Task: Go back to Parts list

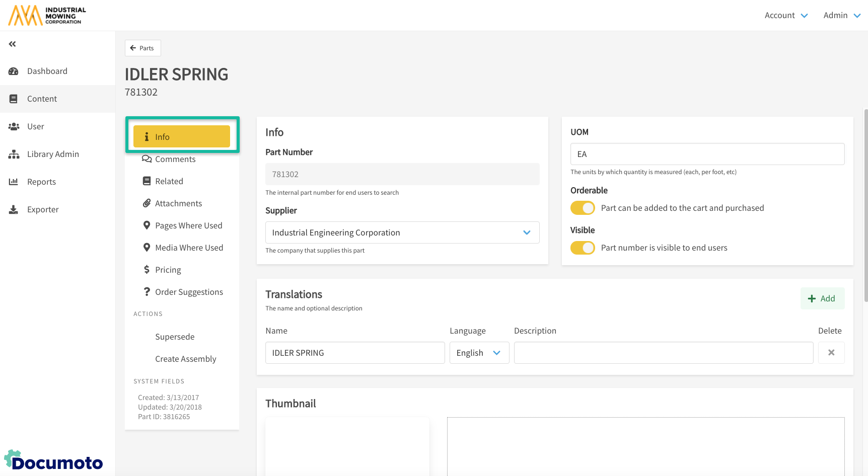Action: point(142,48)
